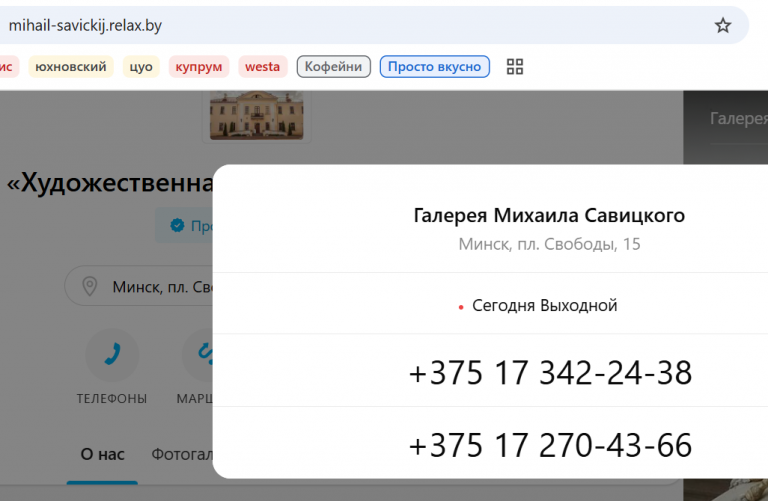Open the westa tab group

coord(263,67)
